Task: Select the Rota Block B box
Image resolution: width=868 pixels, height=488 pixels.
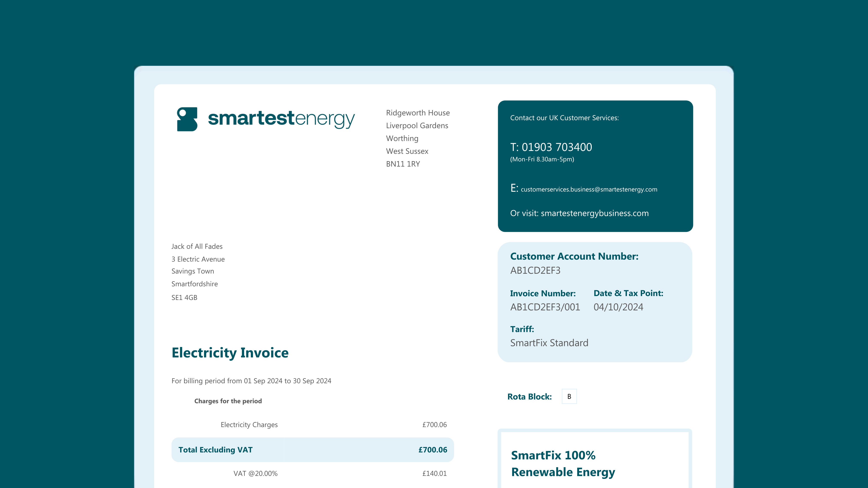Action: [569, 396]
